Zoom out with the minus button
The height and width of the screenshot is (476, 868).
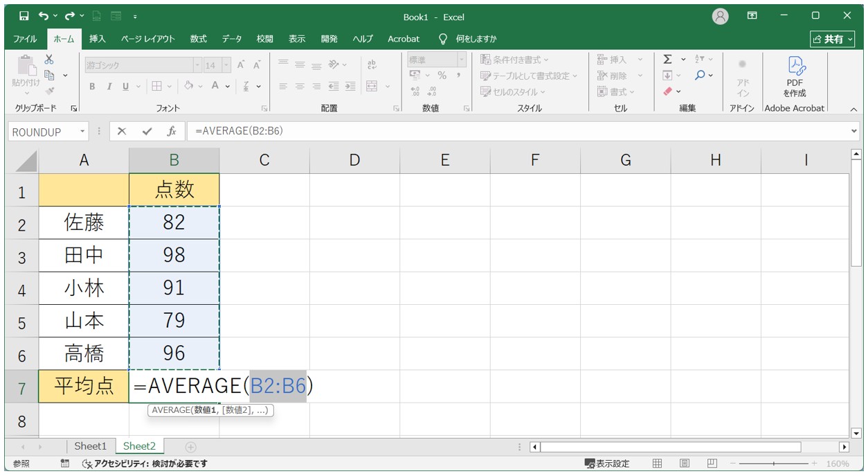(734, 464)
